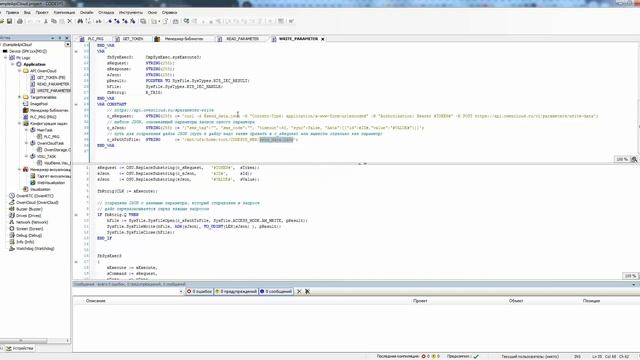Image resolution: width=640 pixels, height=360 pixels.
Task: Click the Delete X icon in main toolbar
Action: coord(70,21)
